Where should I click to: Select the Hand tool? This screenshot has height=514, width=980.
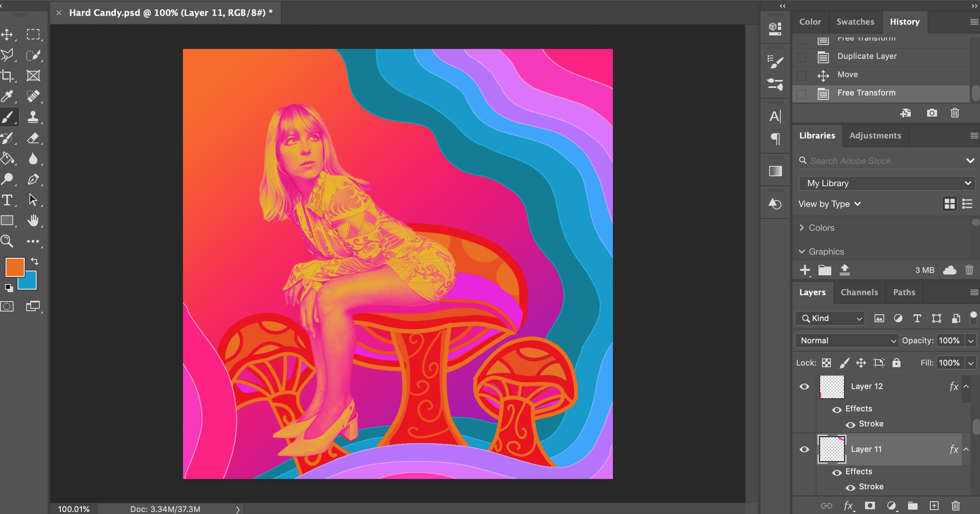click(33, 220)
